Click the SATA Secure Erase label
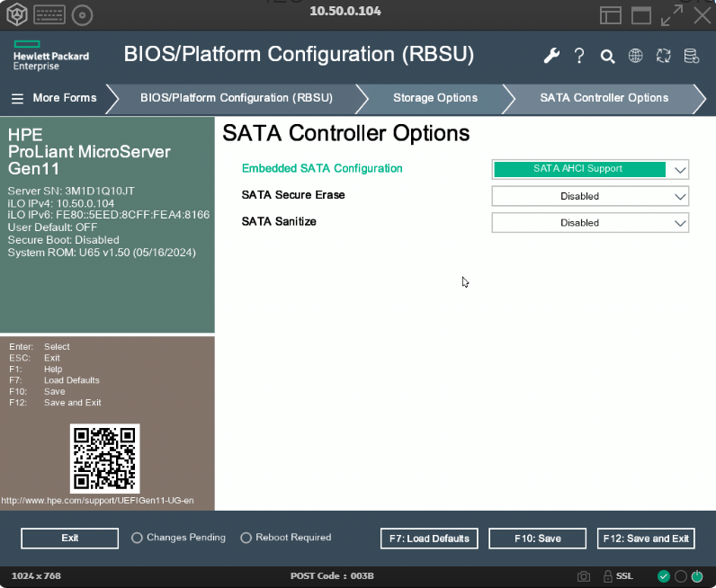 [293, 195]
